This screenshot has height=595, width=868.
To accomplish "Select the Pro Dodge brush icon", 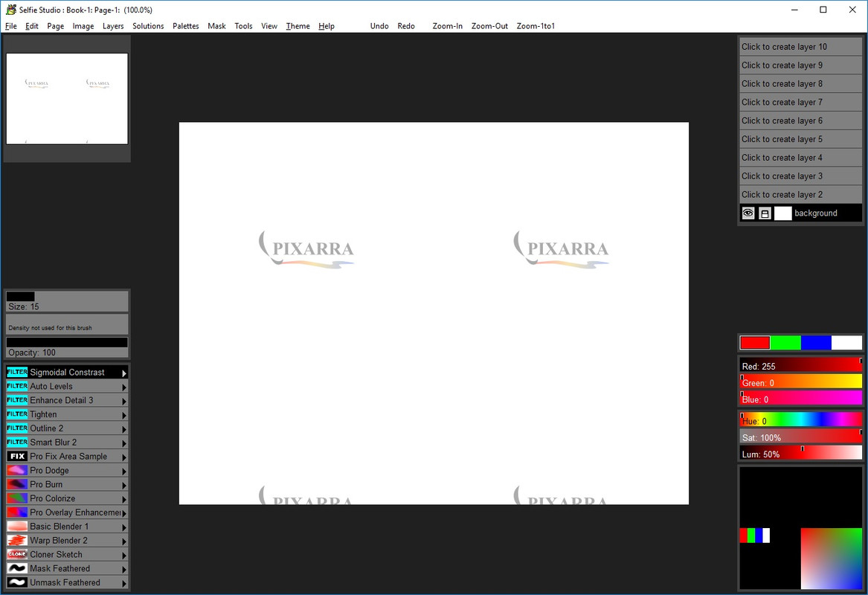I will (17, 470).
